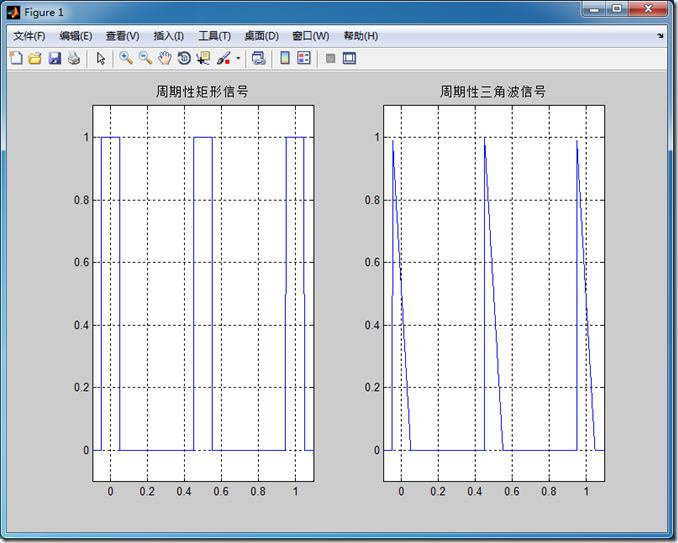
Task: Open the 工具(T) menu
Action: (x=214, y=36)
